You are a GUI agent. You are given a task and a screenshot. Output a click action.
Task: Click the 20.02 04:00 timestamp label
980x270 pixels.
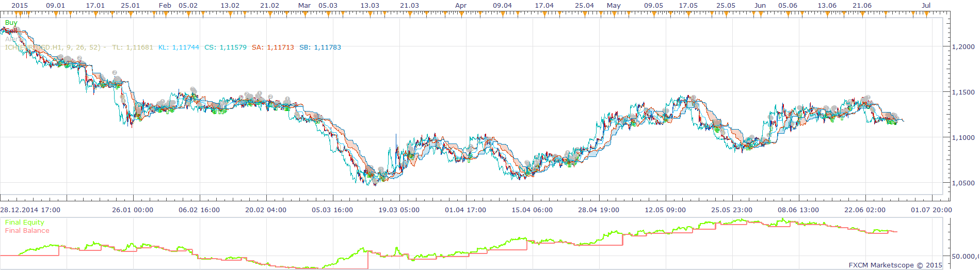point(266,210)
